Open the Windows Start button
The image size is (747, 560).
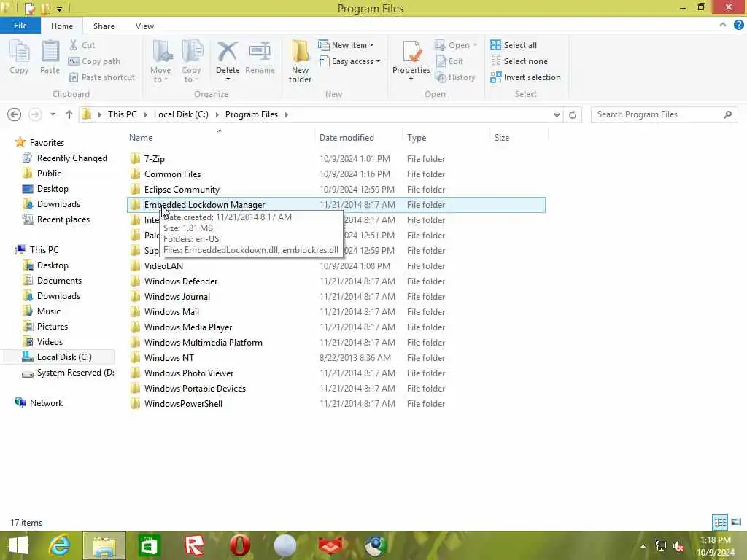[x=18, y=545]
